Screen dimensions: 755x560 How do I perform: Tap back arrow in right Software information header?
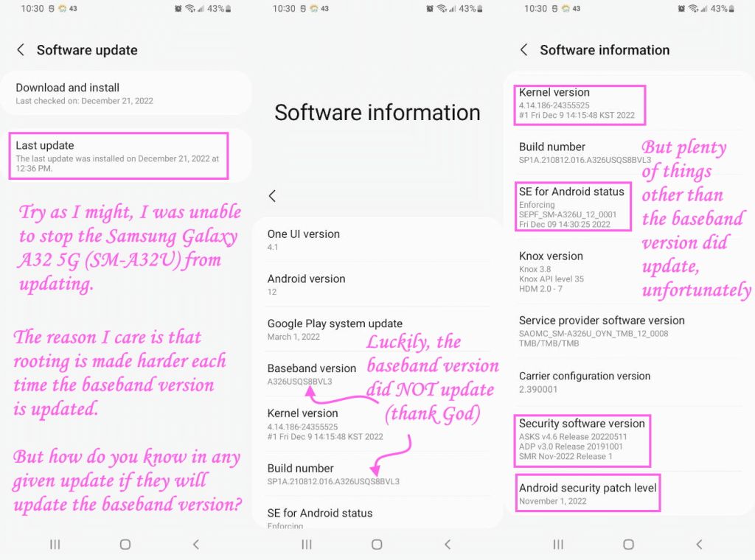tap(524, 49)
